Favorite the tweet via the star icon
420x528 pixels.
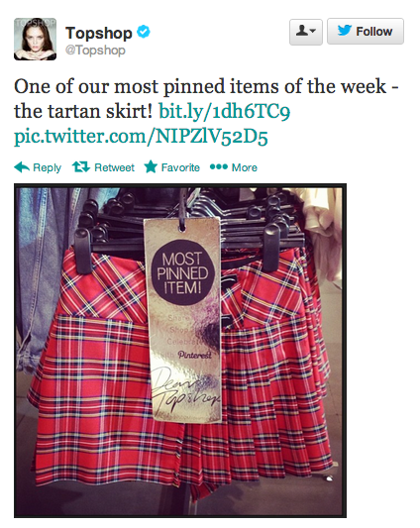point(151,167)
